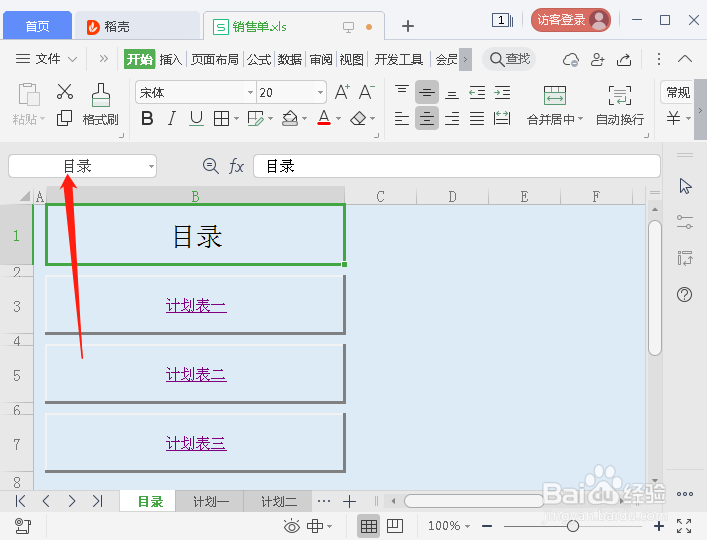
Task: Toggle italic formatting
Action: (x=172, y=119)
